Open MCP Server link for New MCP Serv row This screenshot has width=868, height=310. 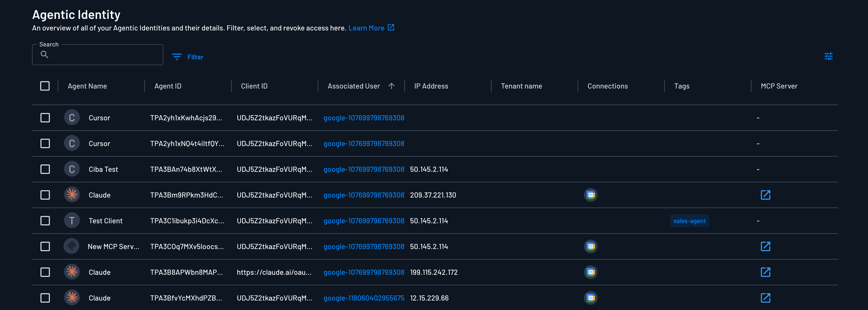(x=765, y=246)
